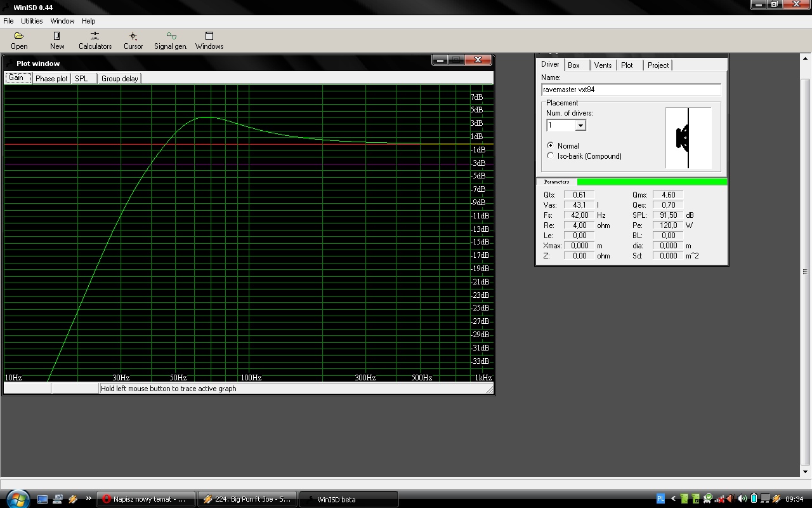Select Iso-barik (Compound) placement option
The height and width of the screenshot is (508, 812).
[551, 156]
